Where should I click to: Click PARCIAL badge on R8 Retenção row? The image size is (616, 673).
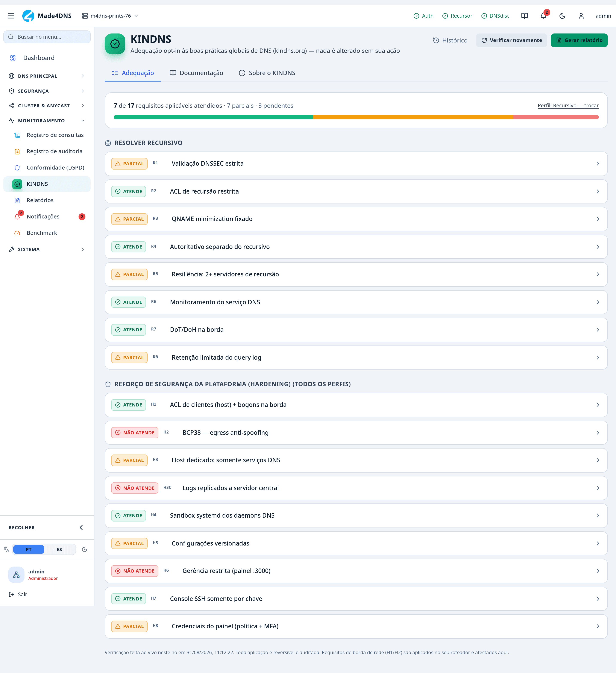(129, 358)
